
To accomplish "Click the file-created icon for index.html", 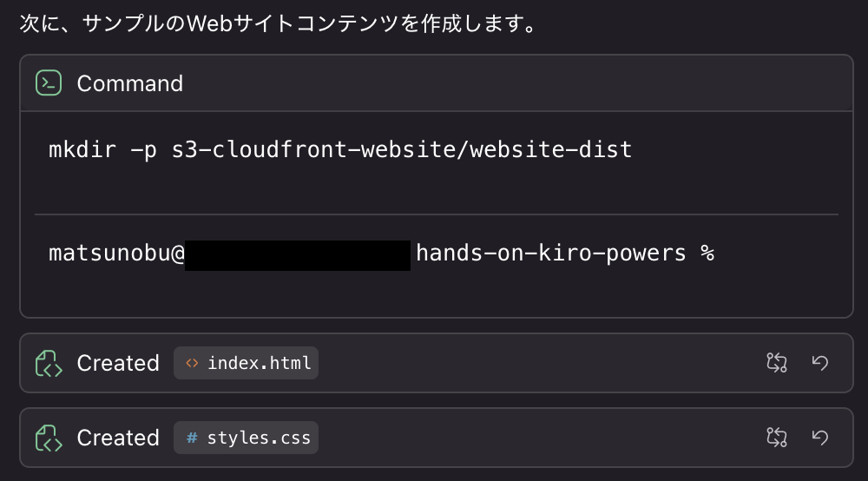I will click(49, 363).
